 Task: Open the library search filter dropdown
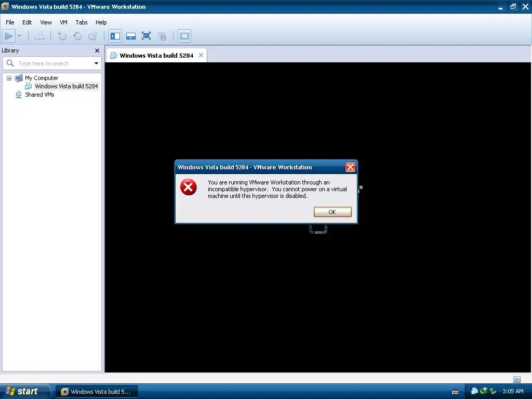point(96,63)
